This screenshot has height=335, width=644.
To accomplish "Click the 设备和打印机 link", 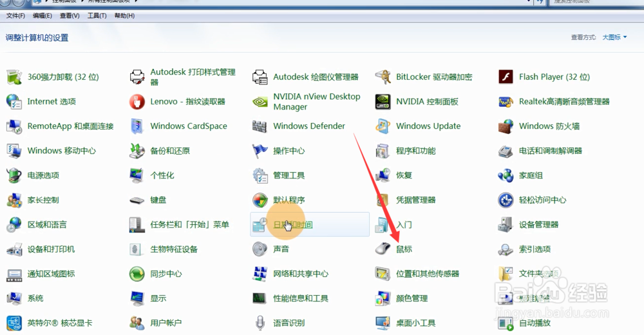I will pyautogui.click(x=51, y=249).
